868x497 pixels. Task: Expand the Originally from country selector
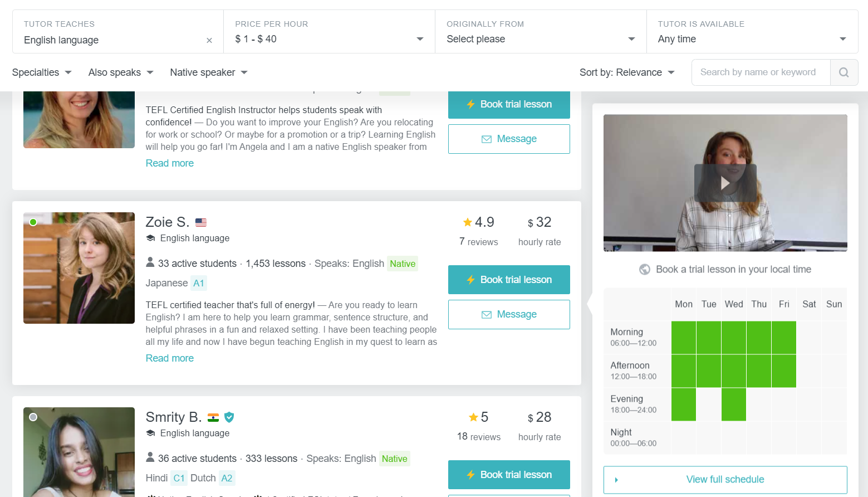click(x=541, y=39)
